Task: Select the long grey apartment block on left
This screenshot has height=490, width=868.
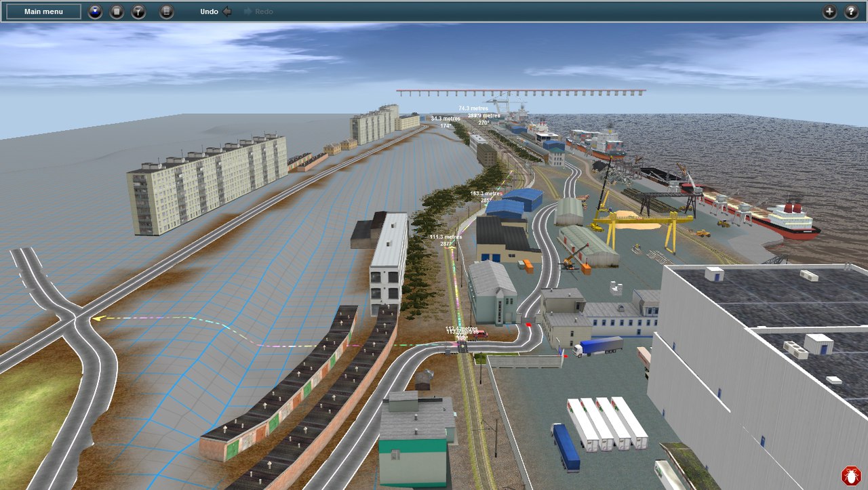Action: [x=207, y=182]
